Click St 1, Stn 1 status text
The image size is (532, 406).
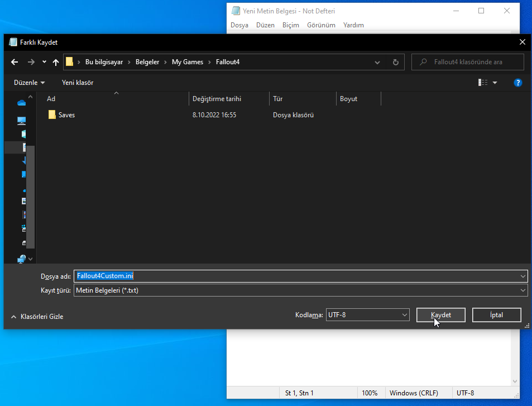point(299,393)
